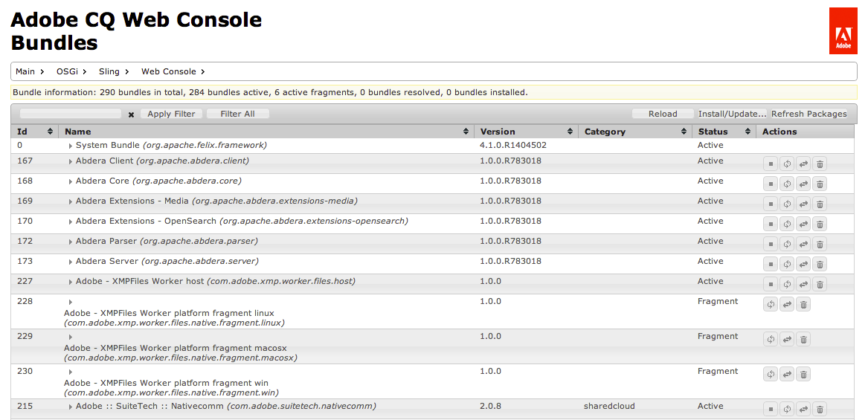Expand bundle 229 fragment macosx details
Viewport: 868px width, 420px height.
71,337
